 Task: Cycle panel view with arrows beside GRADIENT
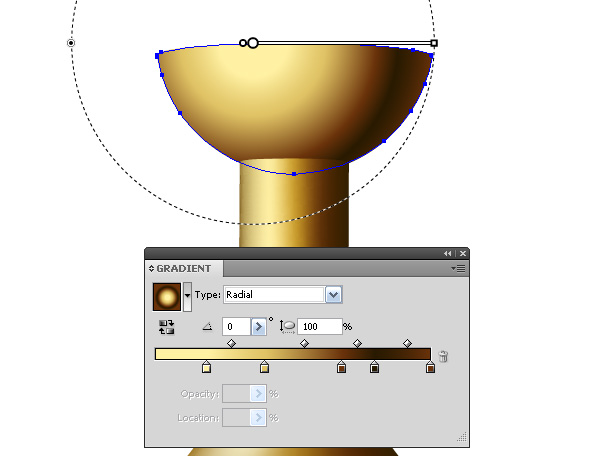click(x=152, y=269)
